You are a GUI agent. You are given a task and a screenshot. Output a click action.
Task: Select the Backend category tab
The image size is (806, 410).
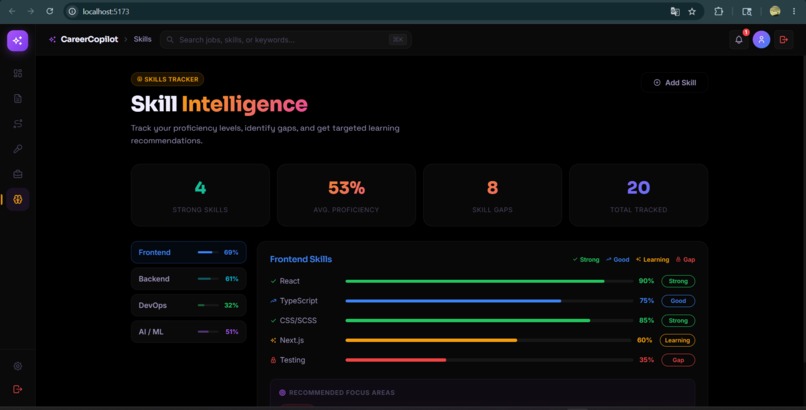point(189,279)
